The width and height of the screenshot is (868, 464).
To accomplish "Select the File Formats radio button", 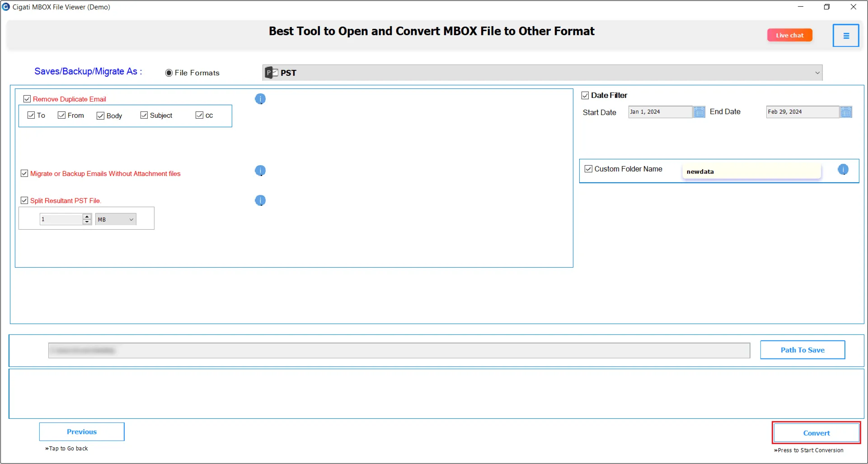I will point(169,73).
